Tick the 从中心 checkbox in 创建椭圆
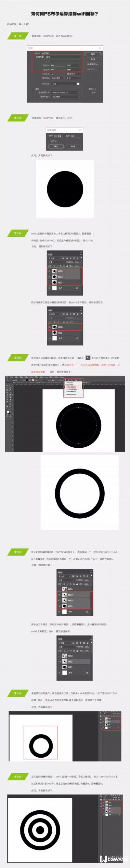This screenshot has width=130, height=868. point(49,141)
